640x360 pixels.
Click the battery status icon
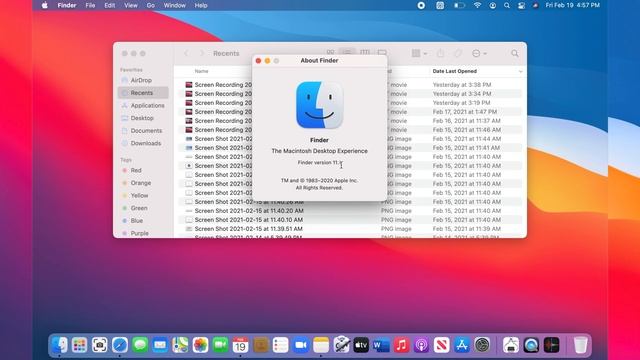459,5
